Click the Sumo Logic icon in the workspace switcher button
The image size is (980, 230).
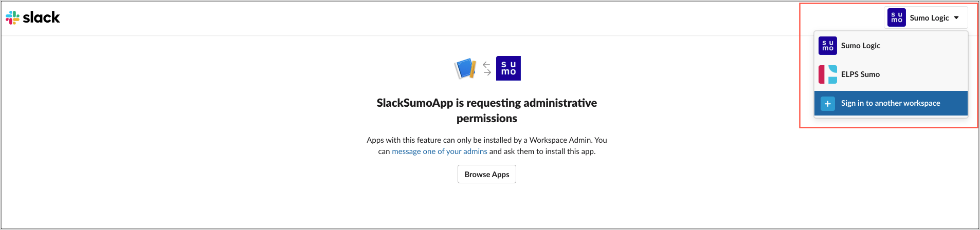pyautogui.click(x=897, y=17)
